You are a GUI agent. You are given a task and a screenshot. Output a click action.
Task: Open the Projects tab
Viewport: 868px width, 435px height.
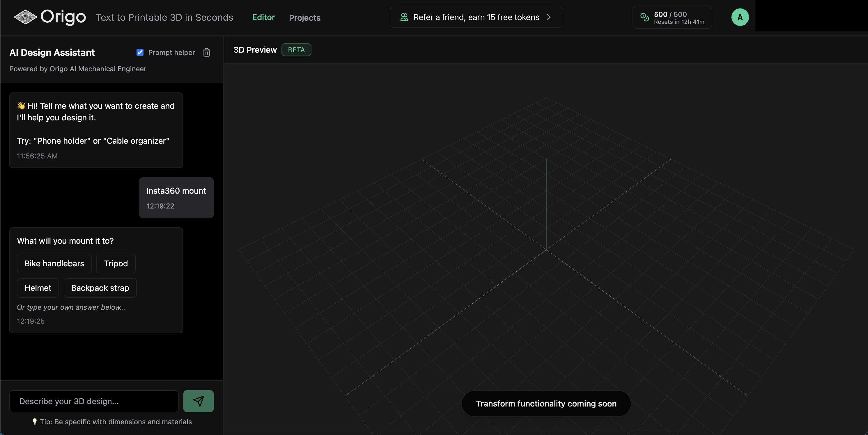tap(304, 18)
